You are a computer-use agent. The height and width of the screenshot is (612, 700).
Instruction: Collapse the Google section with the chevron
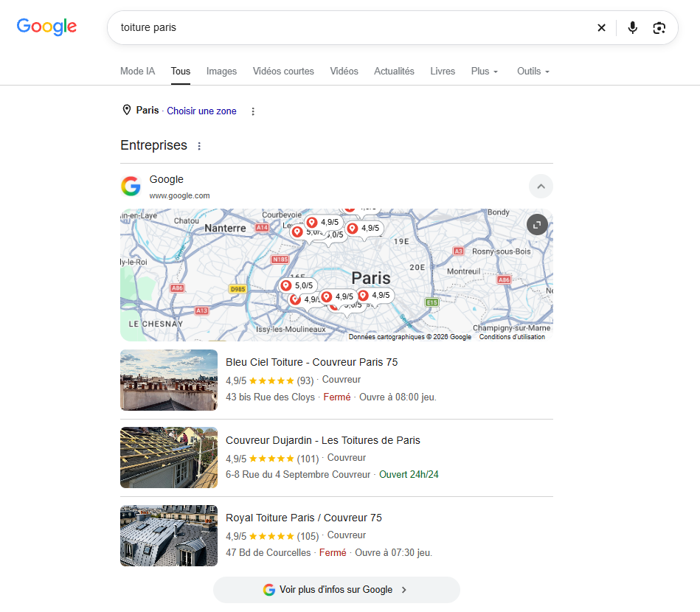(541, 186)
